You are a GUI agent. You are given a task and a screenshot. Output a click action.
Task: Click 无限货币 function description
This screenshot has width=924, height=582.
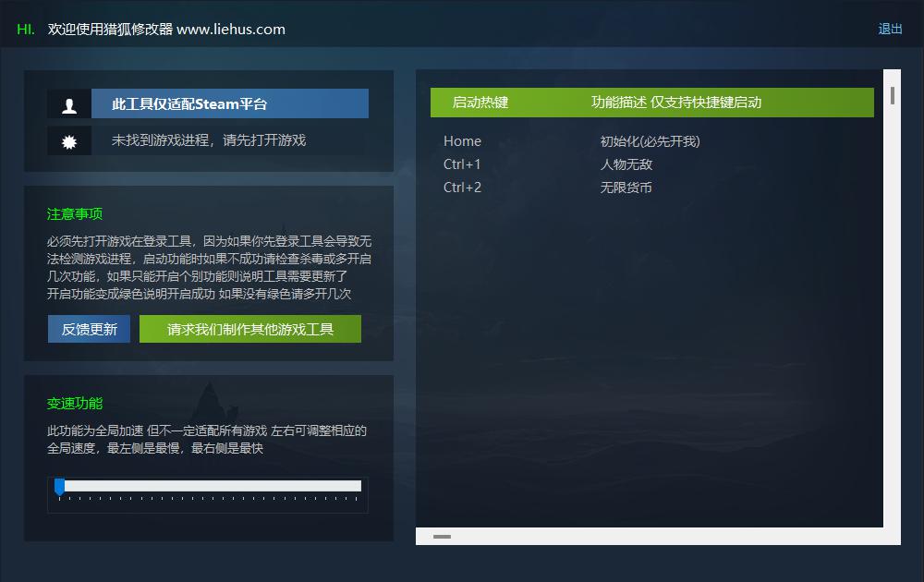(x=626, y=188)
